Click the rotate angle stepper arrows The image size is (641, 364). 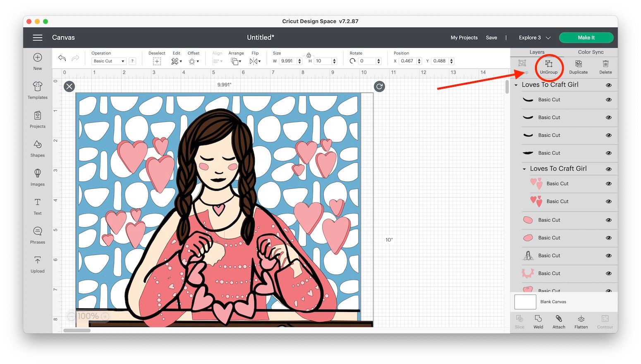378,61
